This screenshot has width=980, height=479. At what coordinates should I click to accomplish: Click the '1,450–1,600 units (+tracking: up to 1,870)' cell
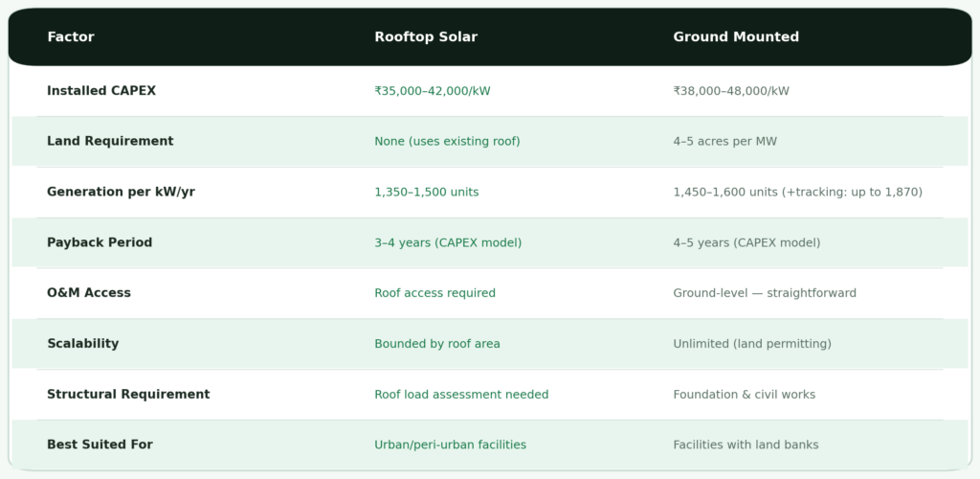coord(797,192)
